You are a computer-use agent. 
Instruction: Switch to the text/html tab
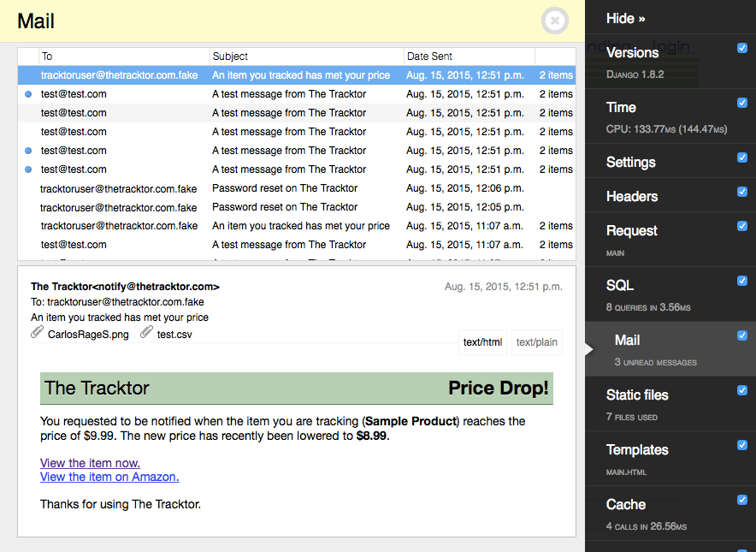[x=482, y=342]
